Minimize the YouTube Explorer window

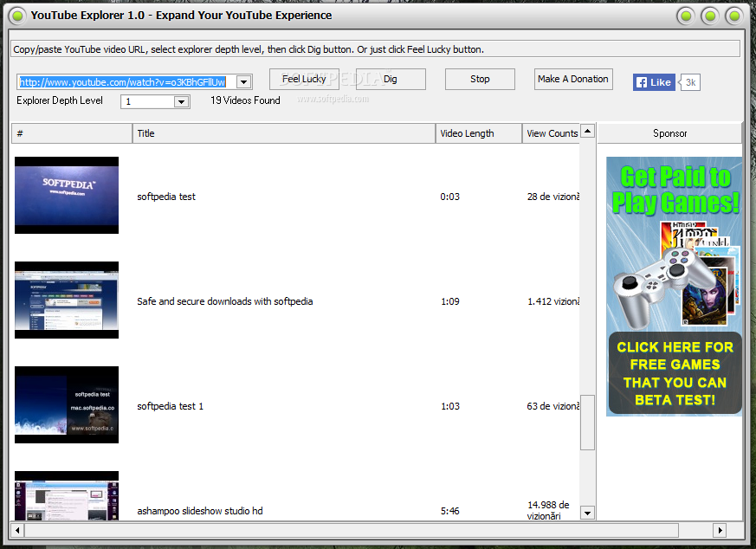tap(686, 16)
